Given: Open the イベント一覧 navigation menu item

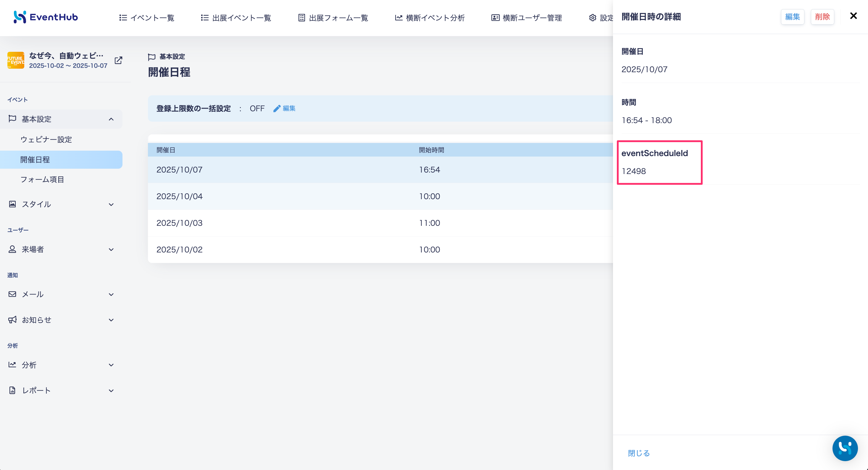Looking at the screenshot, I should [146, 18].
